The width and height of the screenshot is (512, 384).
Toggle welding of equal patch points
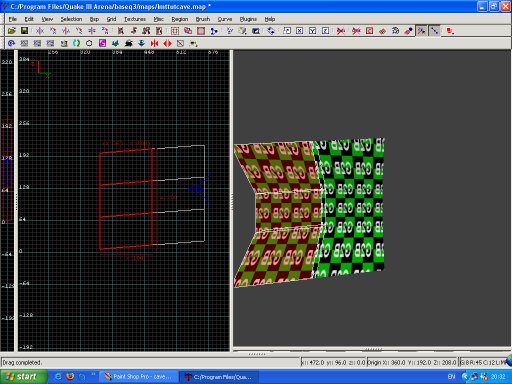pos(422,31)
